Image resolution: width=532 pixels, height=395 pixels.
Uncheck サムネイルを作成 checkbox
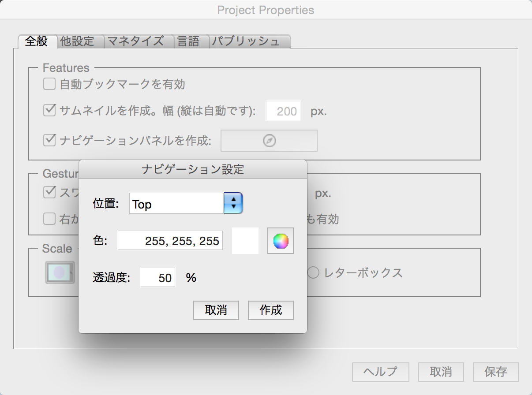click(49, 110)
